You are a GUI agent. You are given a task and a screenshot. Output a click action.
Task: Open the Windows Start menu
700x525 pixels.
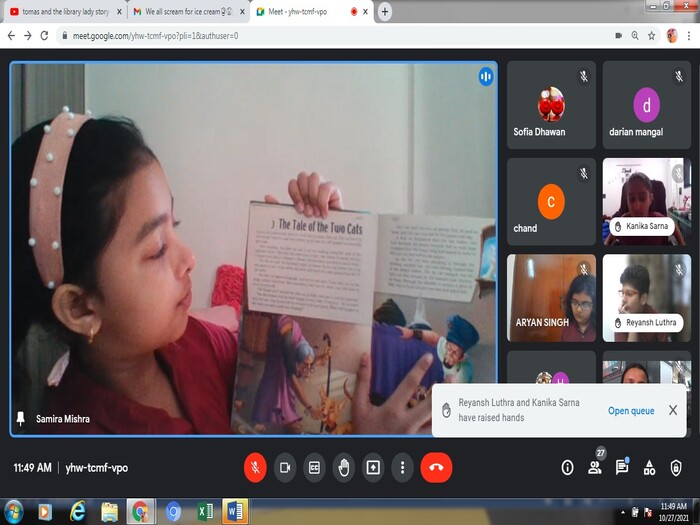13,512
